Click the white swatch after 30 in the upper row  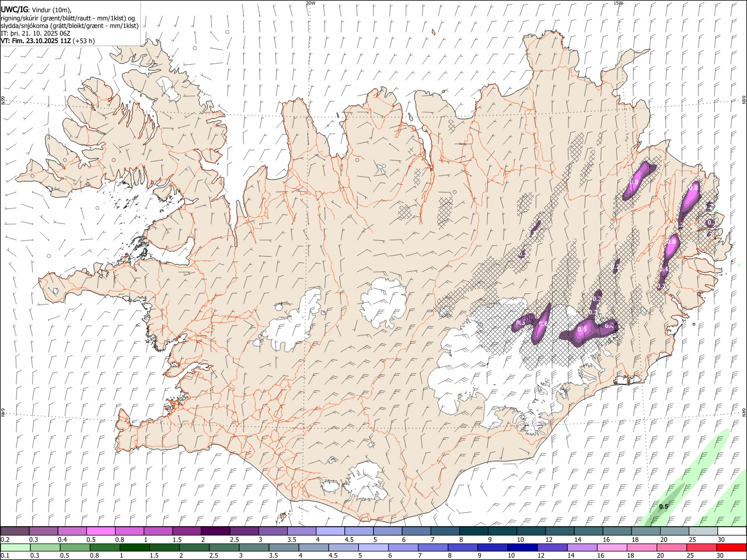[732, 531]
